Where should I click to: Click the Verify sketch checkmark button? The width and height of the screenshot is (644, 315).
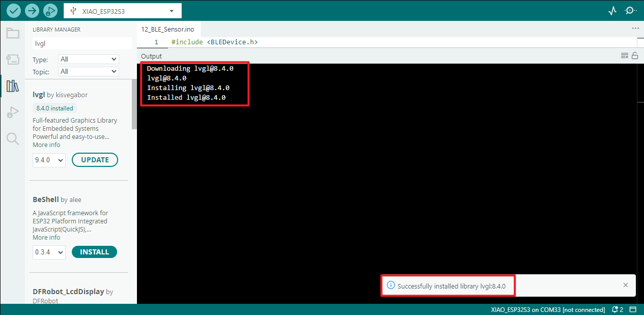pyautogui.click(x=14, y=10)
